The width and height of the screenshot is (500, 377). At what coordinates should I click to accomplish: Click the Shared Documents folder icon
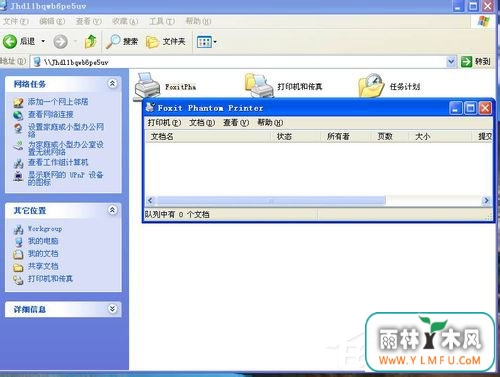pos(18,267)
